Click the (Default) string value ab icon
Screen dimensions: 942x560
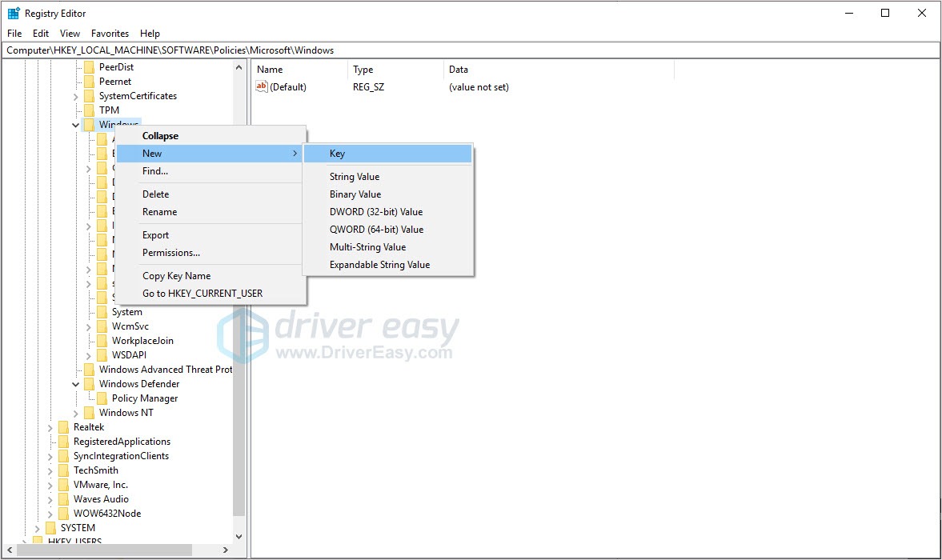[262, 87]
